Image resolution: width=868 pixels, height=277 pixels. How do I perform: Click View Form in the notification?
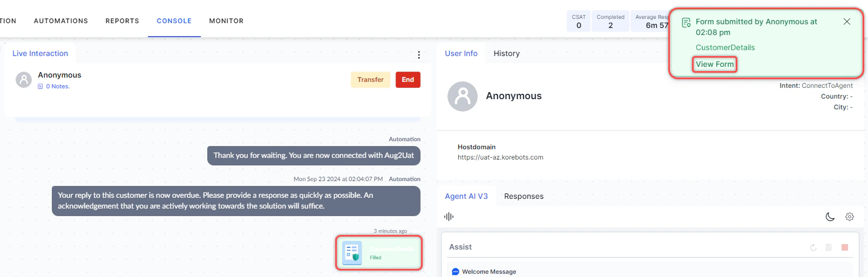click(x=715, y=64)
